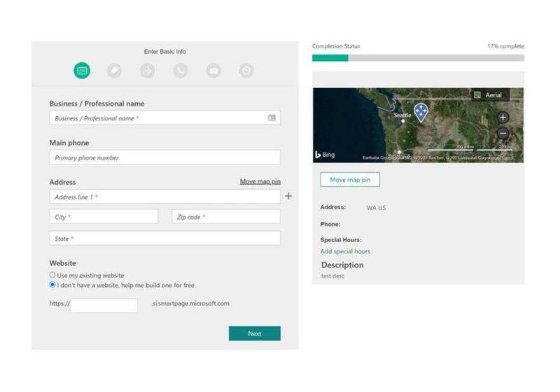Focus the smartpage website subdomain field
Viewport: 560px width, 392px height.
pos(104,306)
